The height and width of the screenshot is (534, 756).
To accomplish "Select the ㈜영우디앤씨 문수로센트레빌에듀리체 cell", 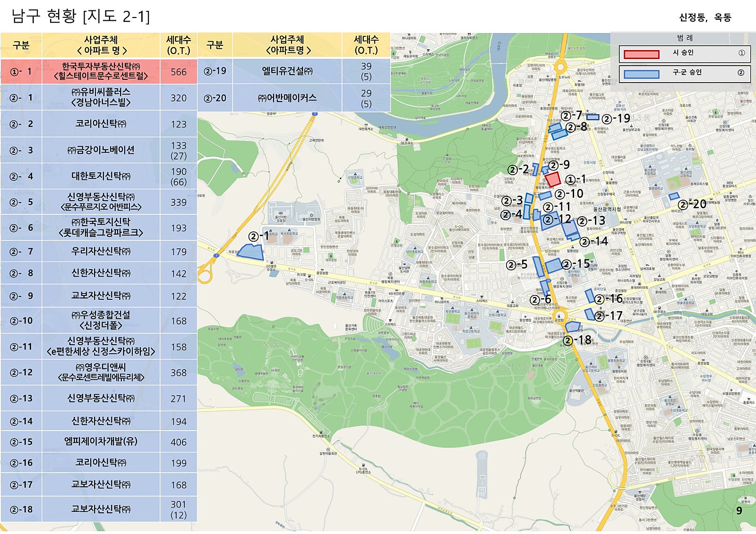I will coord(101,373).
